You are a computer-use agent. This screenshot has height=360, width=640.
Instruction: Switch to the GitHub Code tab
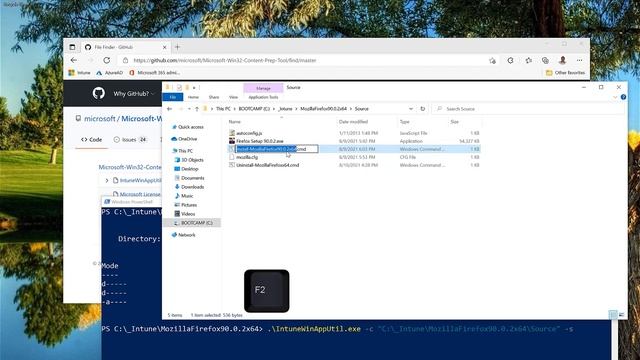pyautogui.click(x=91, y=140)
